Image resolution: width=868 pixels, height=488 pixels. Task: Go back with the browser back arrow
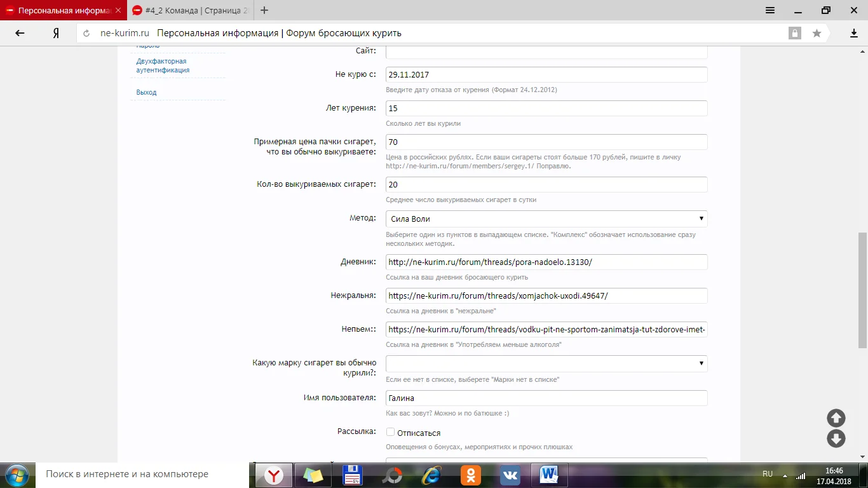pyautogui.click(x=20, y=33)
